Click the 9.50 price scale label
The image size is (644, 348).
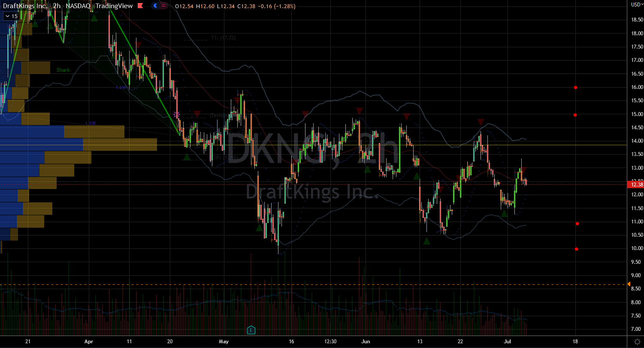[x=637, y=262]
